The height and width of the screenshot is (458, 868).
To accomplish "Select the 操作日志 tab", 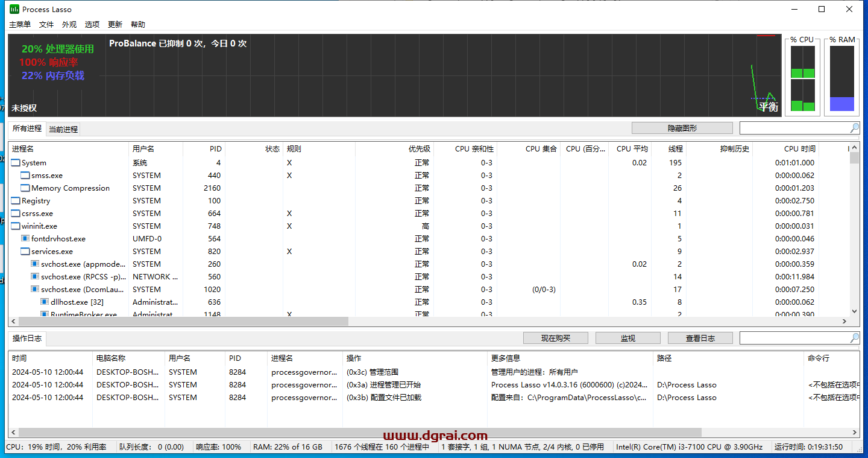I will [x=27, y=338].
